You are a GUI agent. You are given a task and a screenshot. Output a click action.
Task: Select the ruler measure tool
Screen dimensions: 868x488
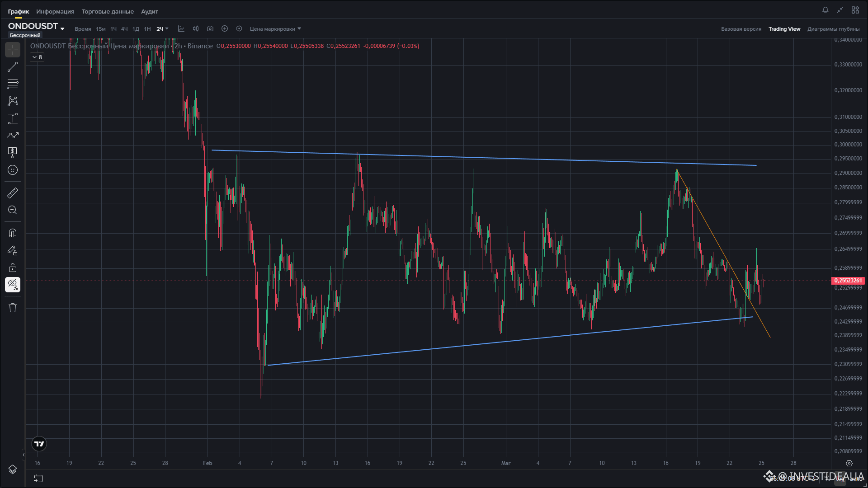(13, 193)
